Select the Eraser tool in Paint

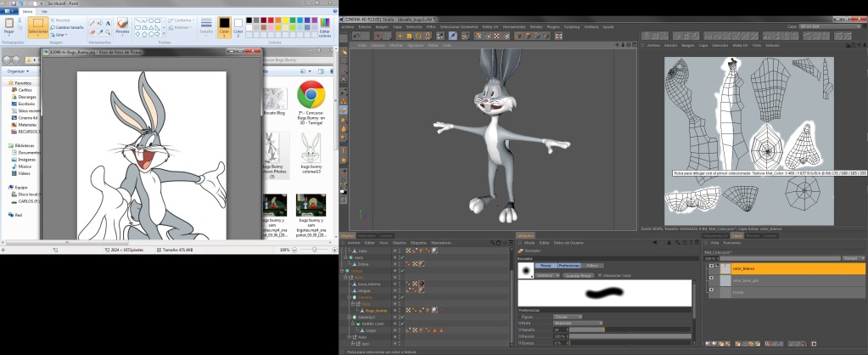click(x=92, y=32)
